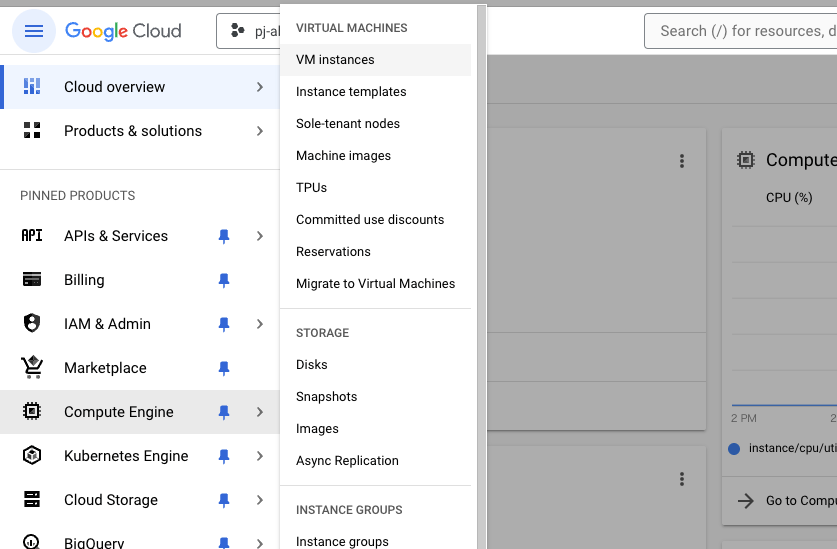Click the Cloud overview dashboard icon
This screenshot has height=549, width=837.
click(x=32, y=87)
